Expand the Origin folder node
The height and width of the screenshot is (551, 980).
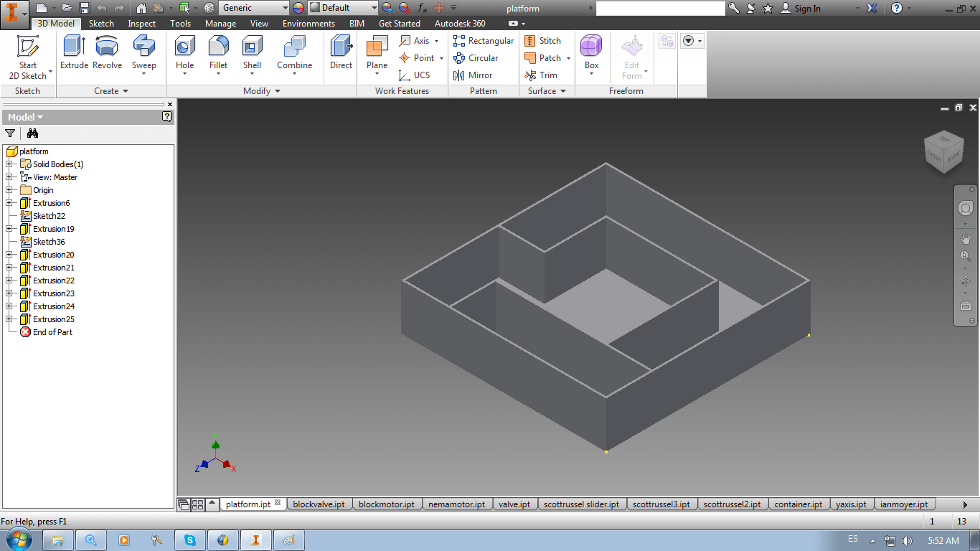tap(9, 190)
